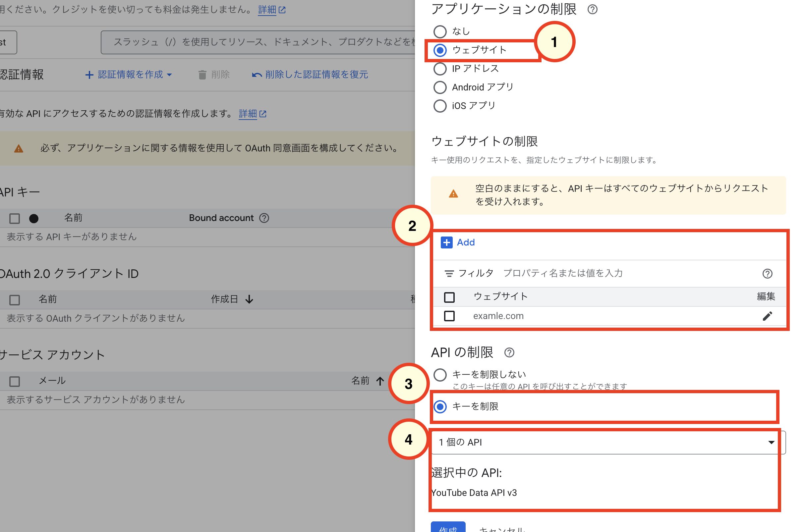This screenshot has height=532, width=804.
Task: Click the trash 削除 icon
Action: pyautogui.click(x=202, y=75)
